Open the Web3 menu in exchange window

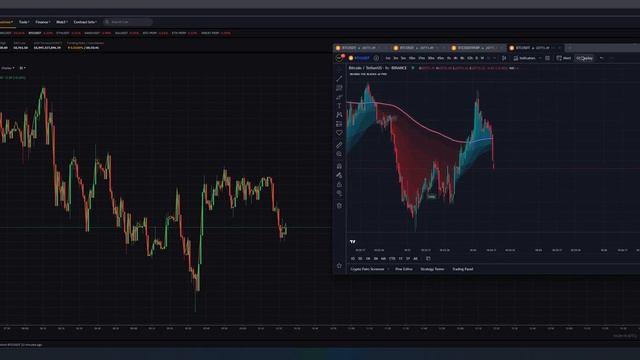point(62,22)
